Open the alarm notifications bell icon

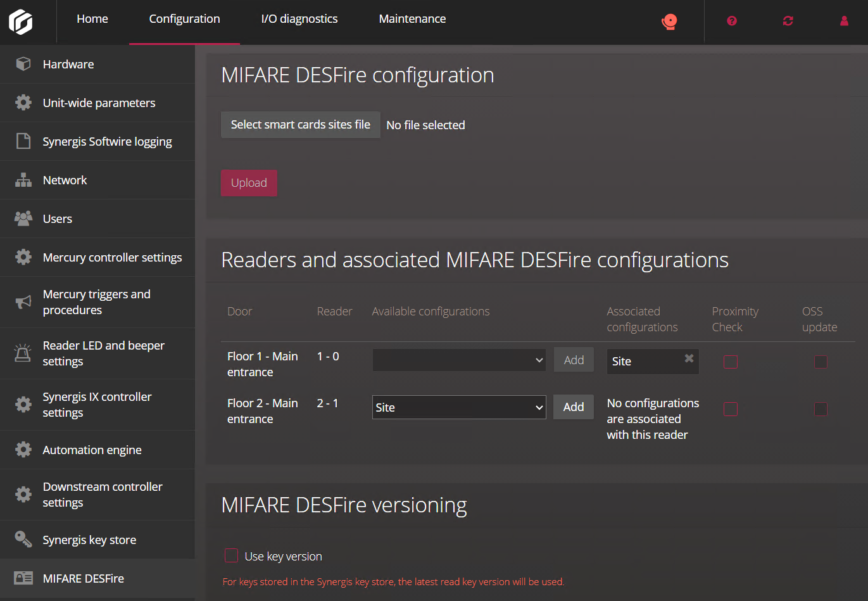click(x=669, y=21)
